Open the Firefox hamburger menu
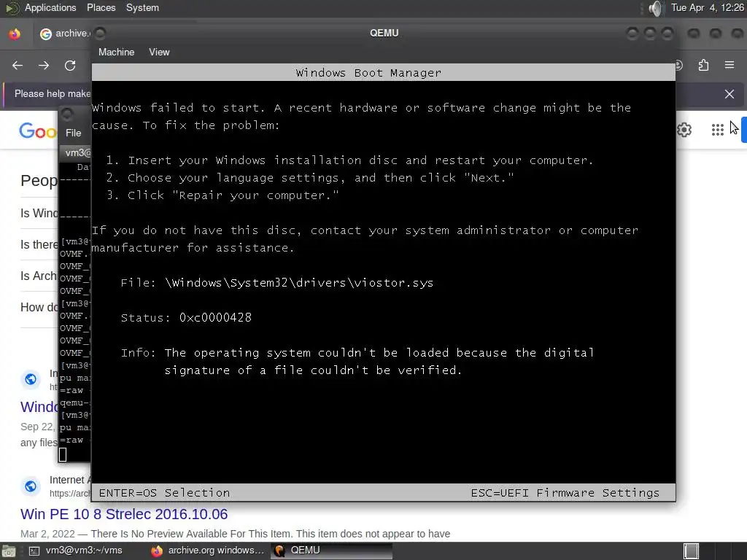The width and height of the screenshot is (747, 560). click(729, 65)
